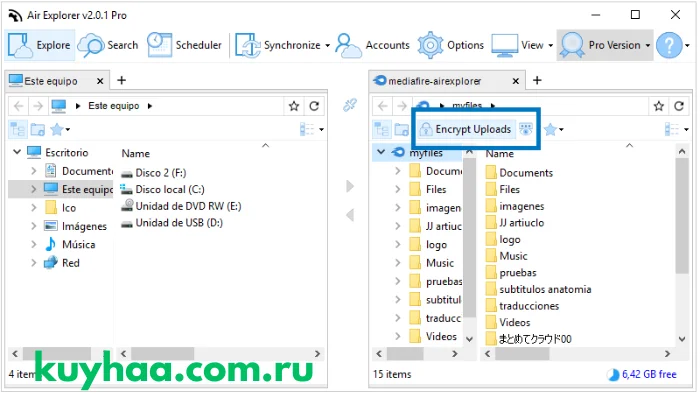Close the mediafire-airexplorer tab
700x394 pixels.
click(516, 81)
